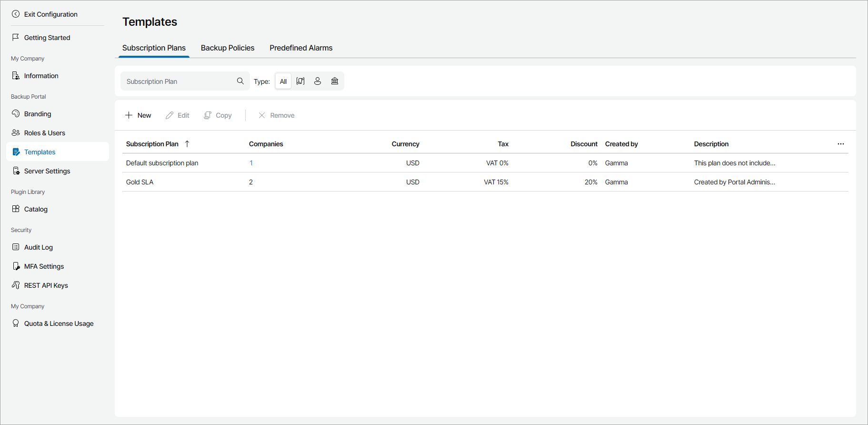This screenshot has height=425, width=868.
Task: Open REST API Keys page
Action: pos(46,285)
